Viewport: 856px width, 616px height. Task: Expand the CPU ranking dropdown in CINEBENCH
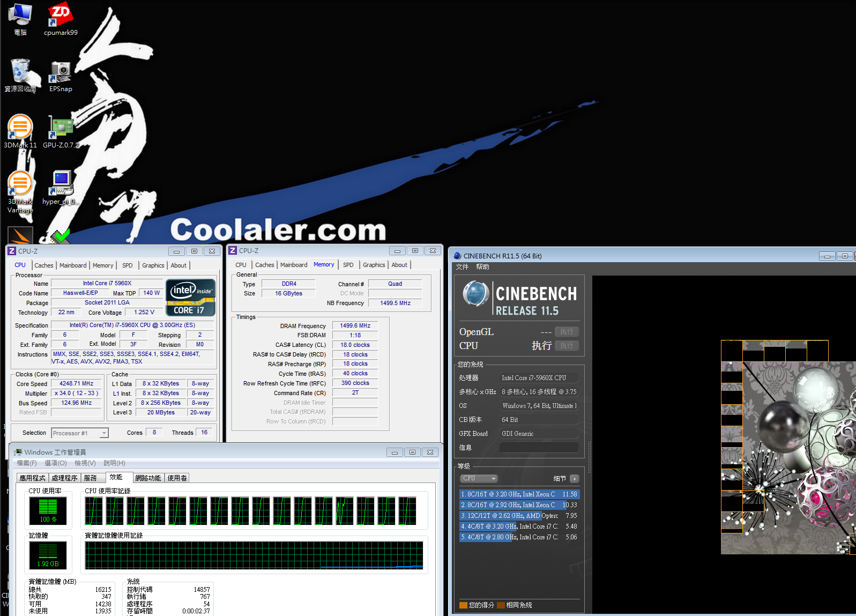tap(479, 478)
